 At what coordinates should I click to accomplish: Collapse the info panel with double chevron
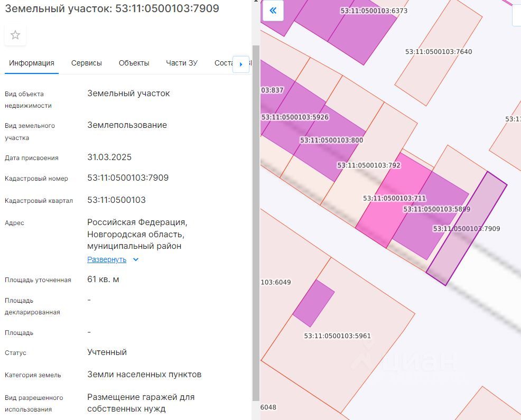click(x=273, y=11)
